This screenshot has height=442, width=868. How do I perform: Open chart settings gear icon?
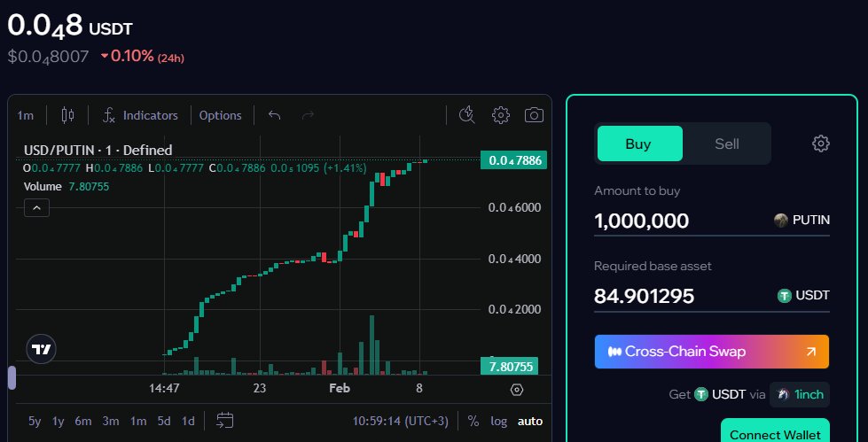pos(500,115)
